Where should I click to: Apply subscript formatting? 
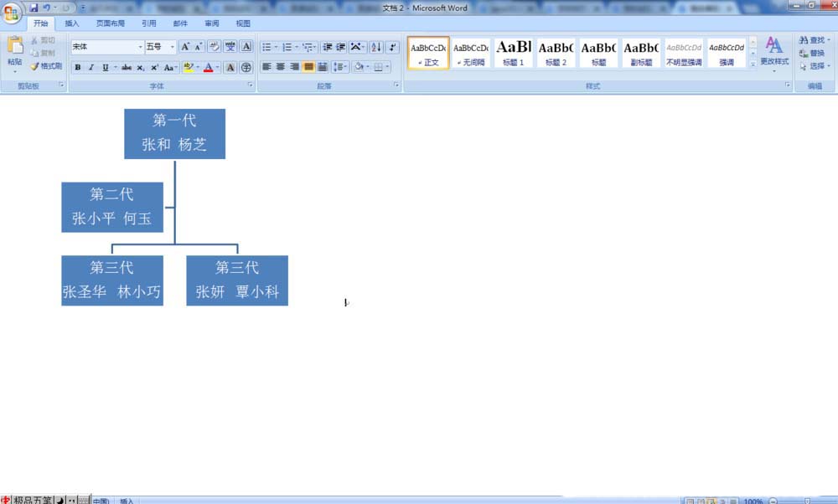coord(141,67)
